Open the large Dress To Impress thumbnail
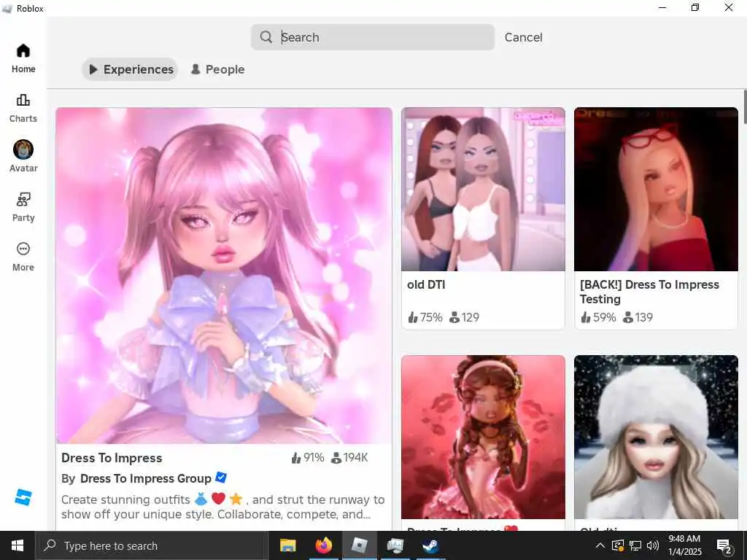The height and width of the screenshot is (560, 747). tap(224, 275)
